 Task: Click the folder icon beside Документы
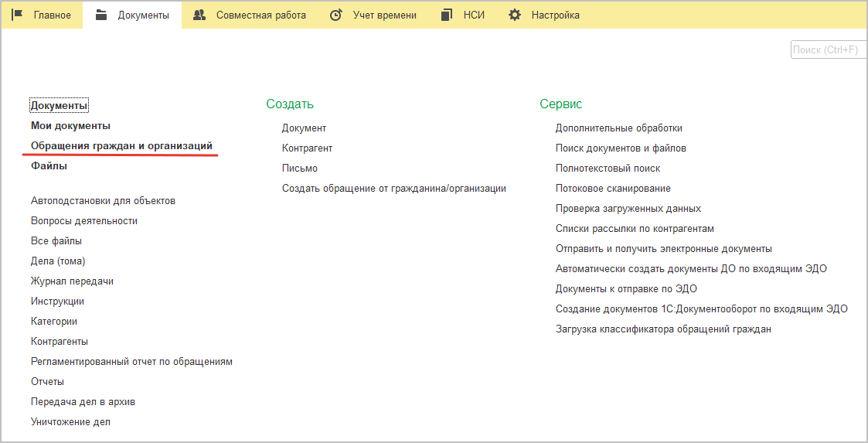coord(101,15)
